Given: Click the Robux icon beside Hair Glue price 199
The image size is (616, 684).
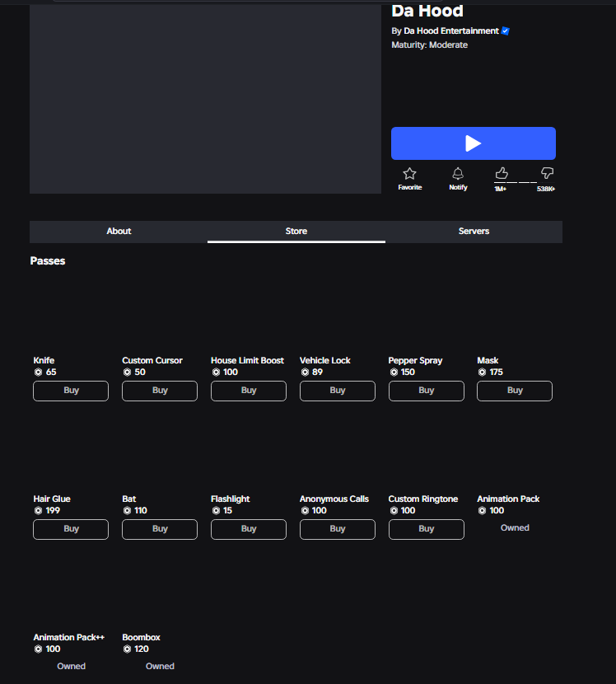Looking at the screenshot, I should tap(39, 510).
